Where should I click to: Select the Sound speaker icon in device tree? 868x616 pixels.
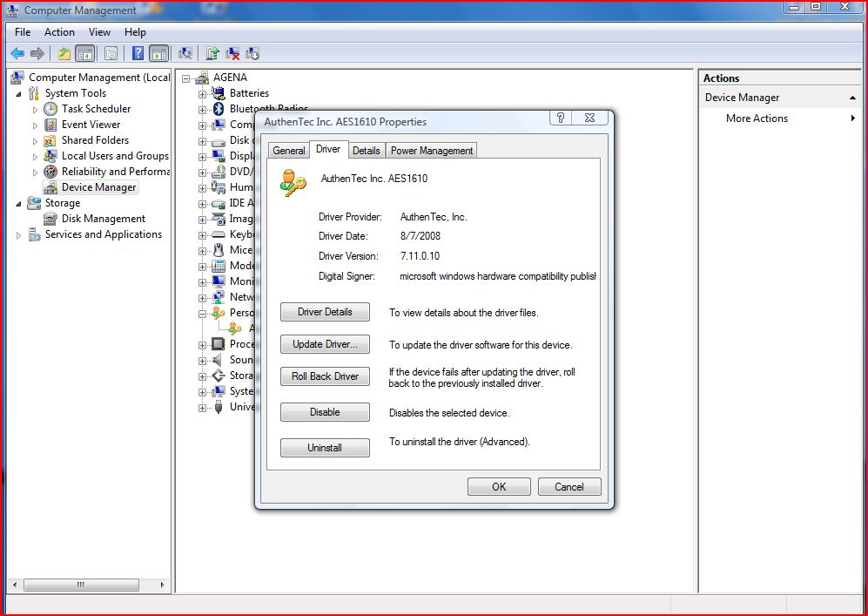tap(219, 360)
